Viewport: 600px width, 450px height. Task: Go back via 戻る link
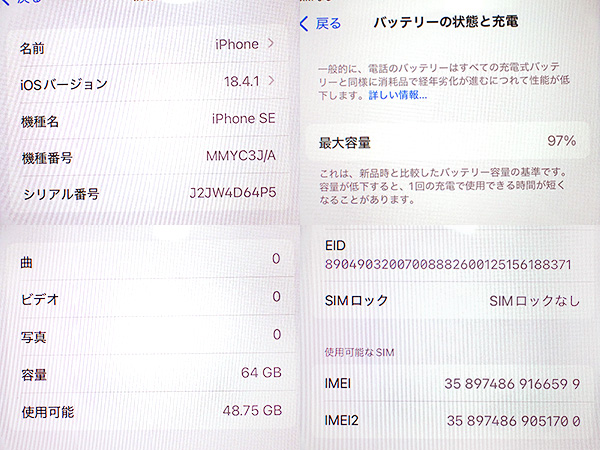(328, 24)
